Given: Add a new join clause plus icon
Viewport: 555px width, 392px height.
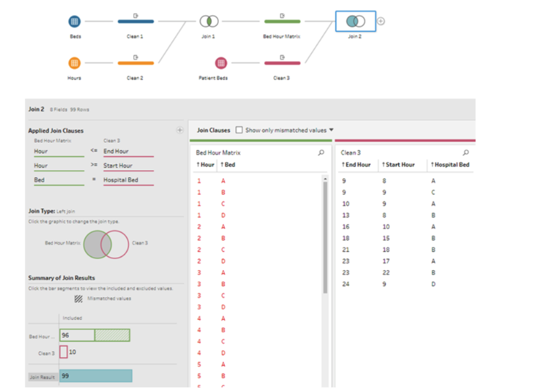Looking at the screenshot, I should pos(180,130).
